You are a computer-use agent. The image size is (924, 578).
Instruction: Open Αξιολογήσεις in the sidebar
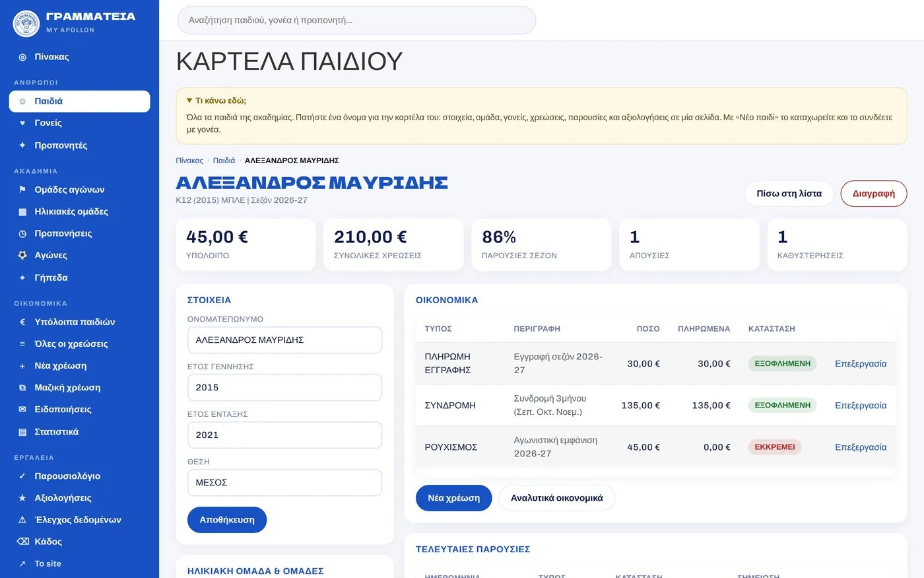click(x=79, y=497)
